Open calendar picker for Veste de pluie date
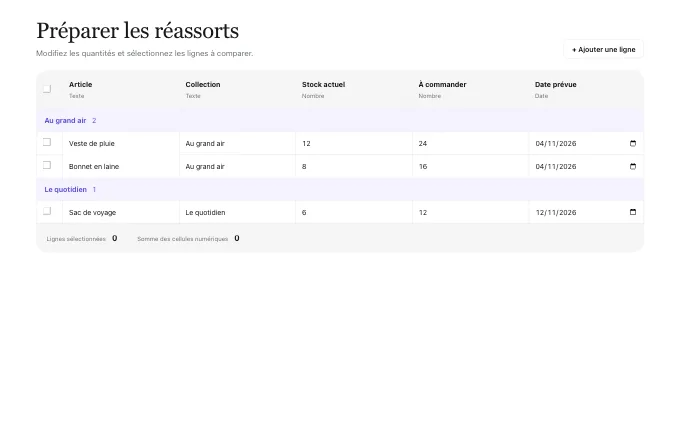The image size is (680, 425). [633, 144]
